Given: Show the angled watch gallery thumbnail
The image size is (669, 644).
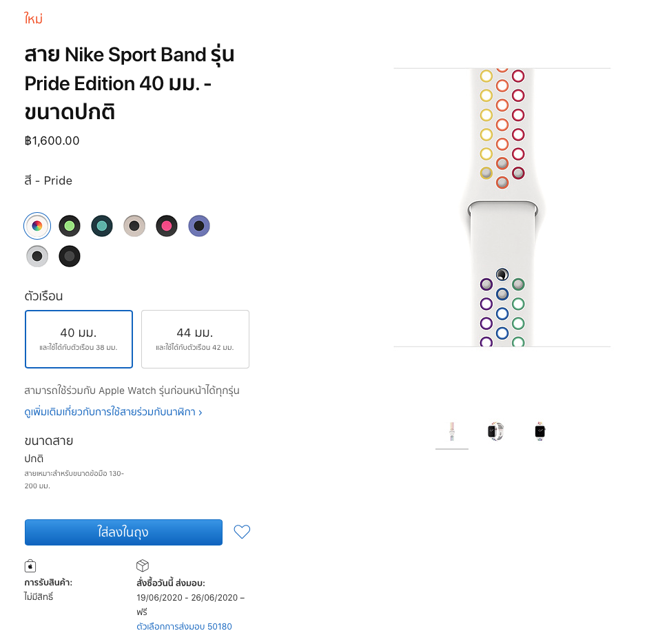Looking at the screenshot, I should click(495, 432).
